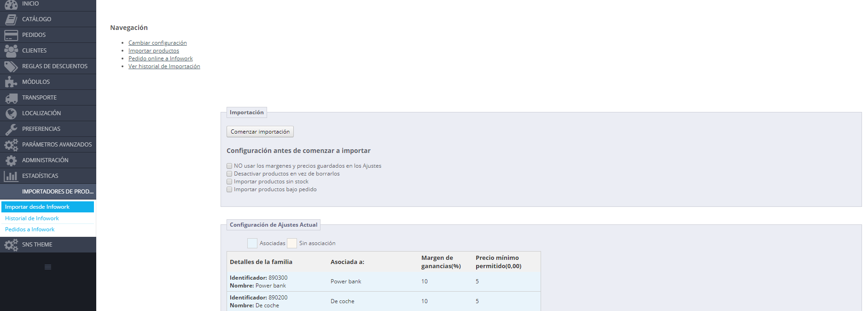This screenshot has width=868, height=311.
Task: Click the Pedidos credit card icon
Action: tap(11, 35)
